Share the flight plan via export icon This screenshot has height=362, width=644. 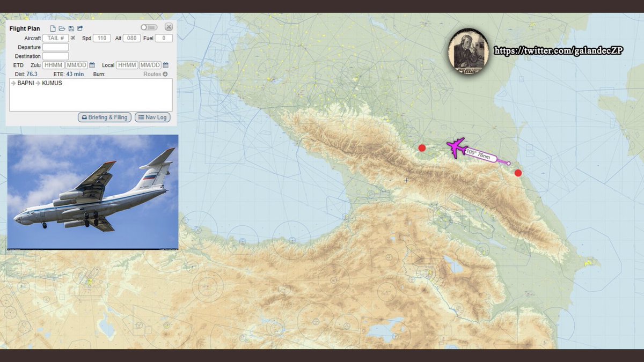pyautogui.click(x=80, y=28)
